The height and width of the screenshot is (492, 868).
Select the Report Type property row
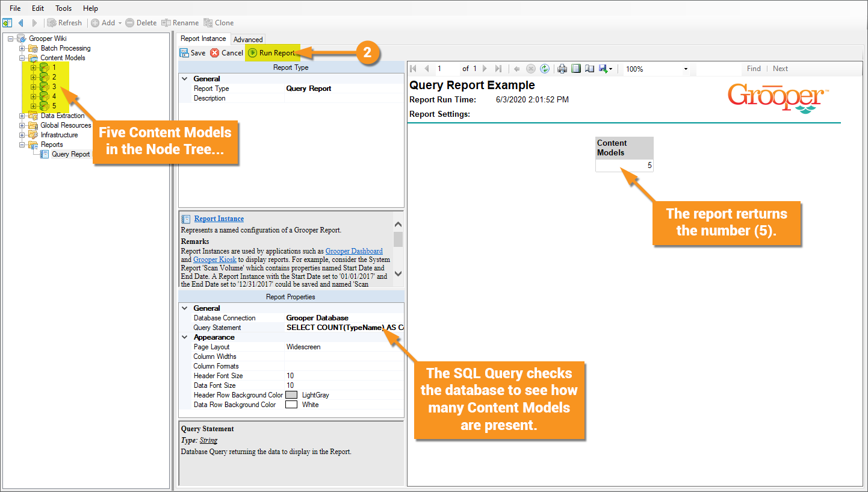(291, 89)
